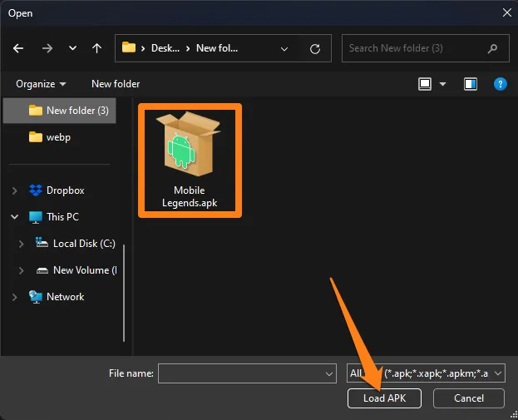Expand the New Volume node
518x420 pixels.
point(21,270)
